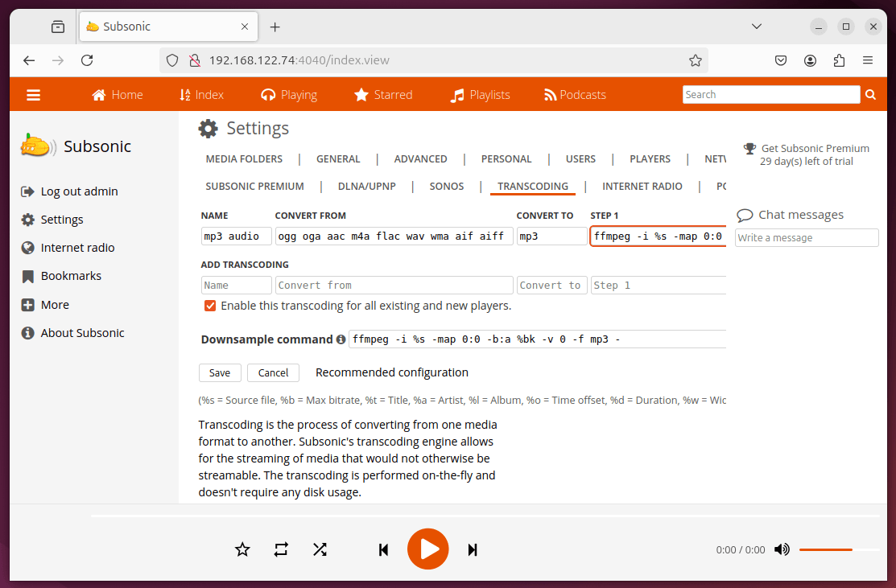Mute using the speaker icon
The width and height of the screenshot is (896, 588).
coord(782,549)
